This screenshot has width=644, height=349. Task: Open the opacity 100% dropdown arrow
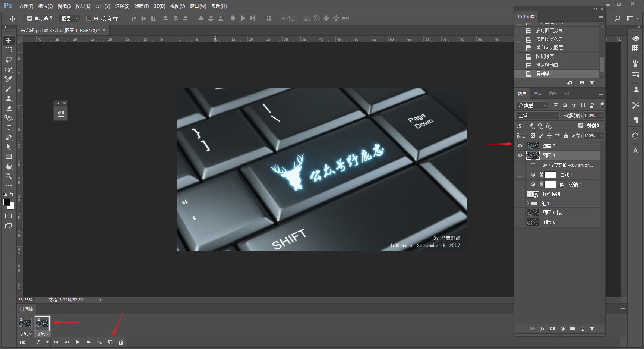(x=601, y=116)
